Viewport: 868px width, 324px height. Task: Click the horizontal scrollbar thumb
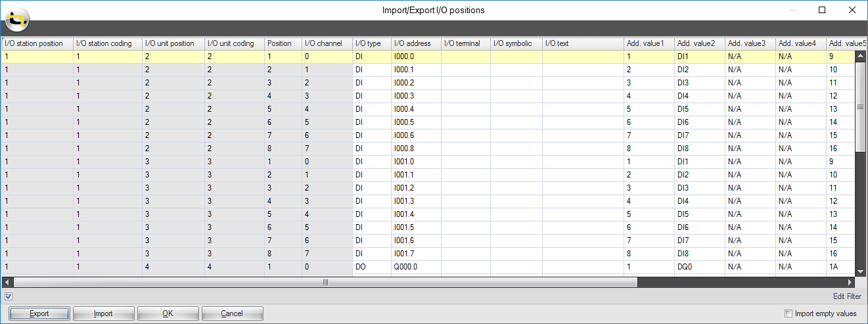(325, 282)
